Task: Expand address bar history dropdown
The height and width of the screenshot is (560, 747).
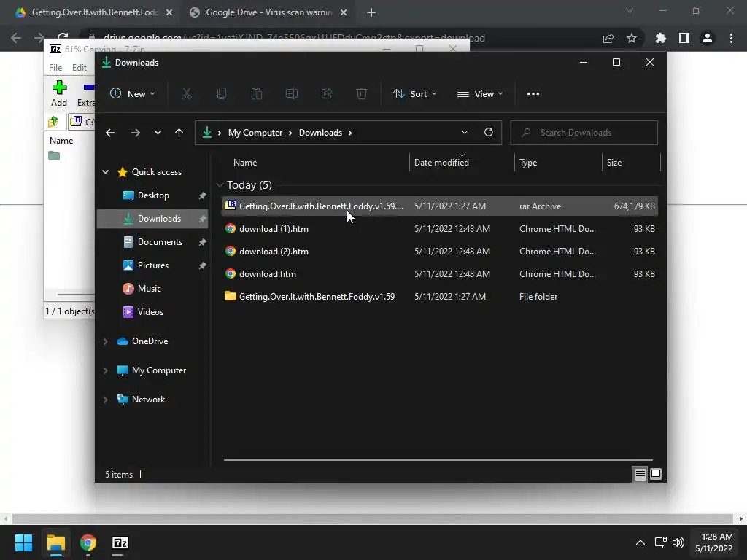Action: point(465,133)
